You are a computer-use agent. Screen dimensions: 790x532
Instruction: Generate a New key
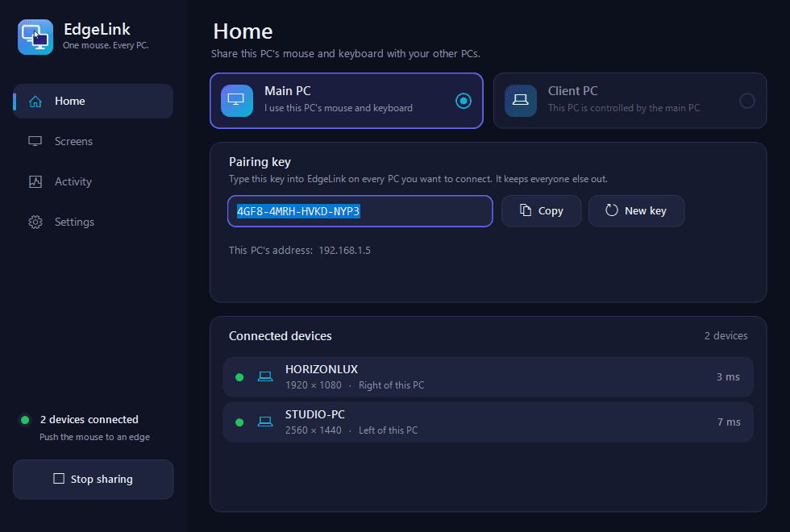point(636,211)
